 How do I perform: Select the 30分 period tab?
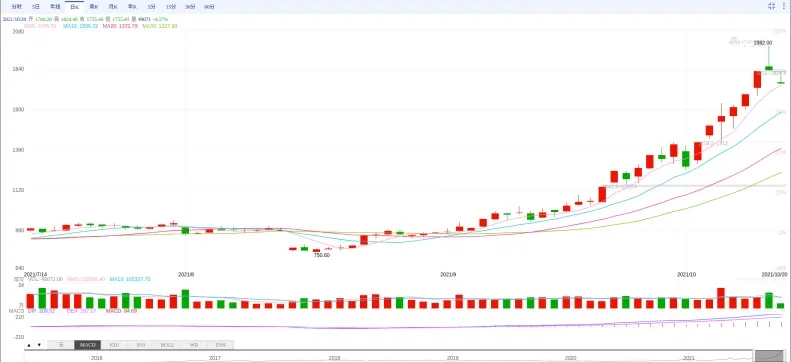[x=190, y=7]
